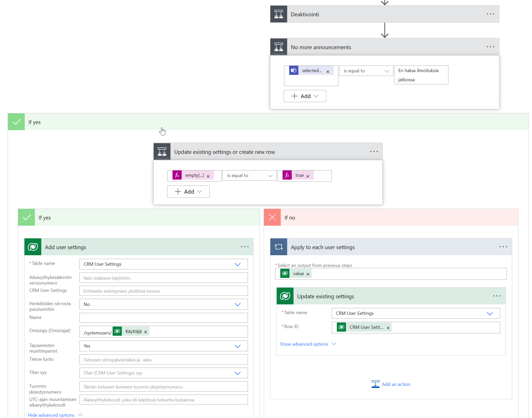Remove the true expression token
The height and width of the screenshot is (418, 532).
coord(308,176)
